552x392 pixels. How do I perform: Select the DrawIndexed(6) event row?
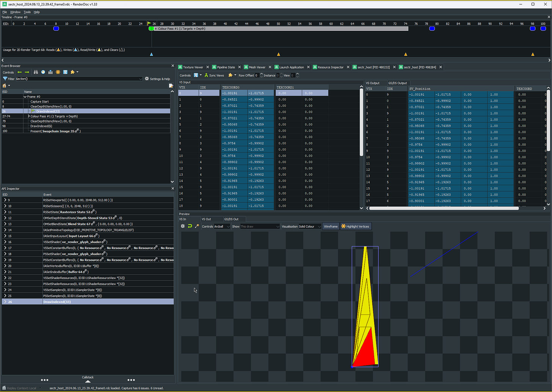pyautogui.click(x=41, y=126)
